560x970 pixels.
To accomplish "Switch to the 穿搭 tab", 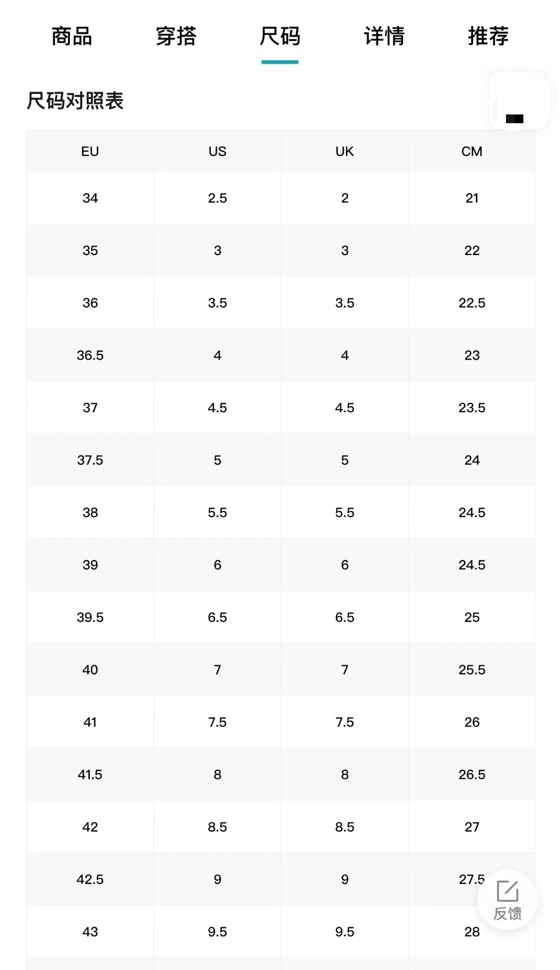I will tap(176, 36).
